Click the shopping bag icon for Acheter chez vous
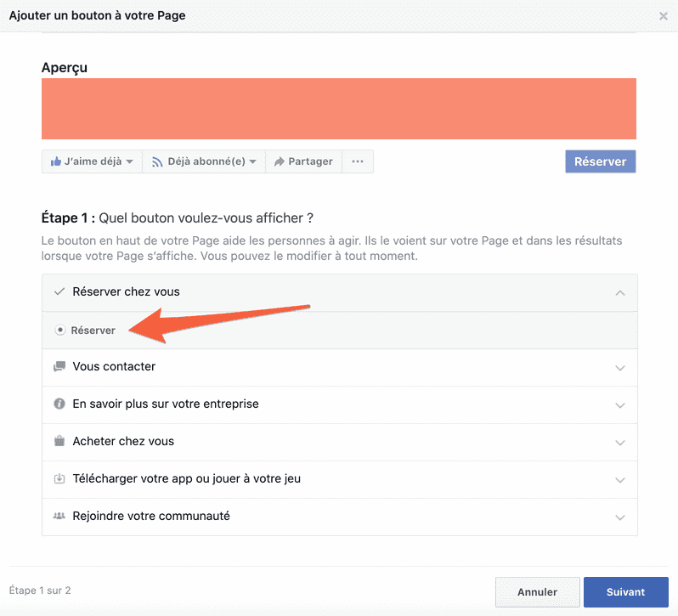The image size is (678, 616). coord(59,441)
